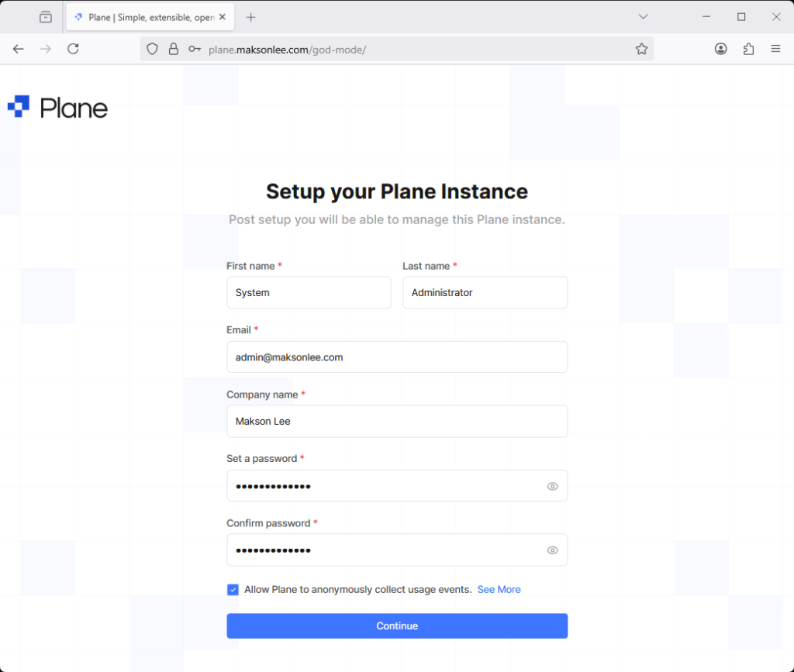Open tracking protection shield icon
The image size is (794, 672).
(152, 49)
